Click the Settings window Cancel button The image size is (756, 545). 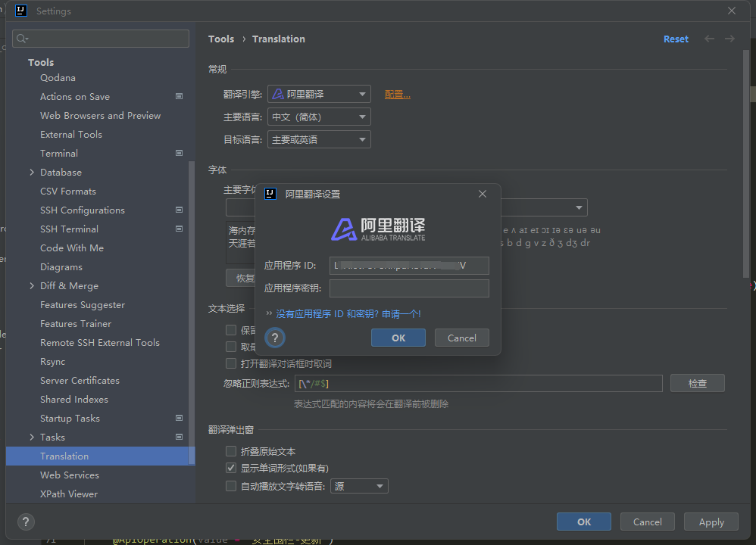pos(648,522)
